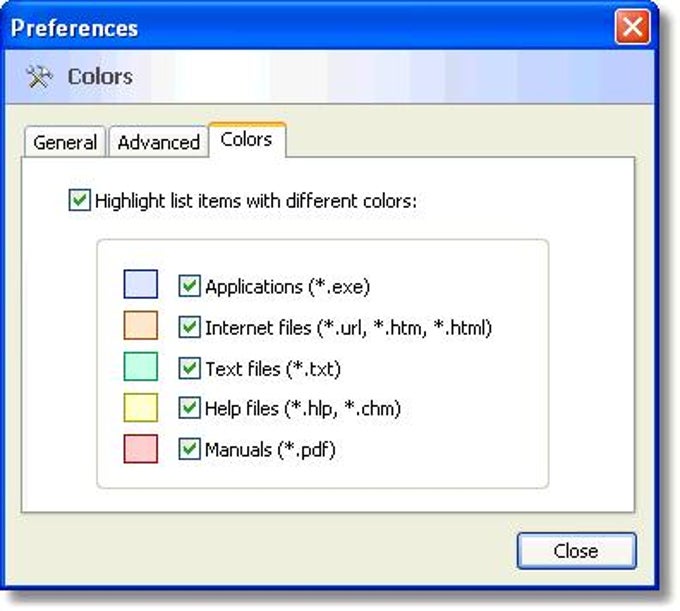Screen dimensions: 680x611
Task: Click the Colors heading text in header
Action: [x=100, y=77]
